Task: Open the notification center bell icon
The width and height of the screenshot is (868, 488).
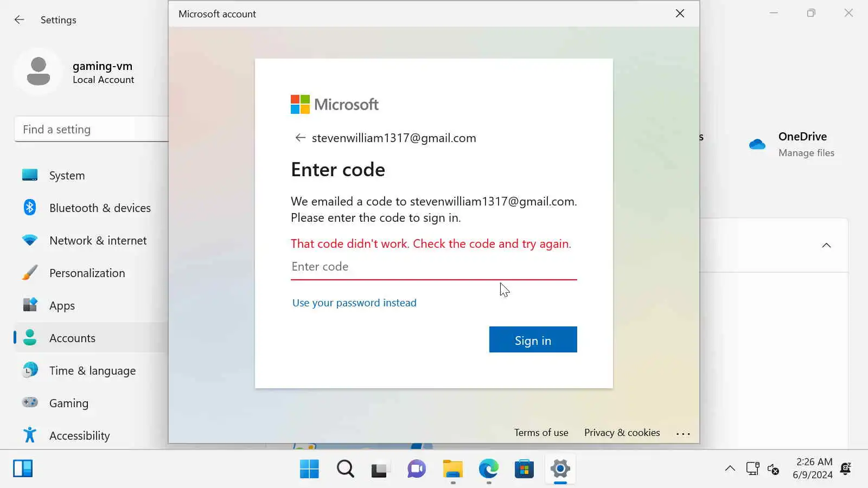Action: tap(845, 468)
